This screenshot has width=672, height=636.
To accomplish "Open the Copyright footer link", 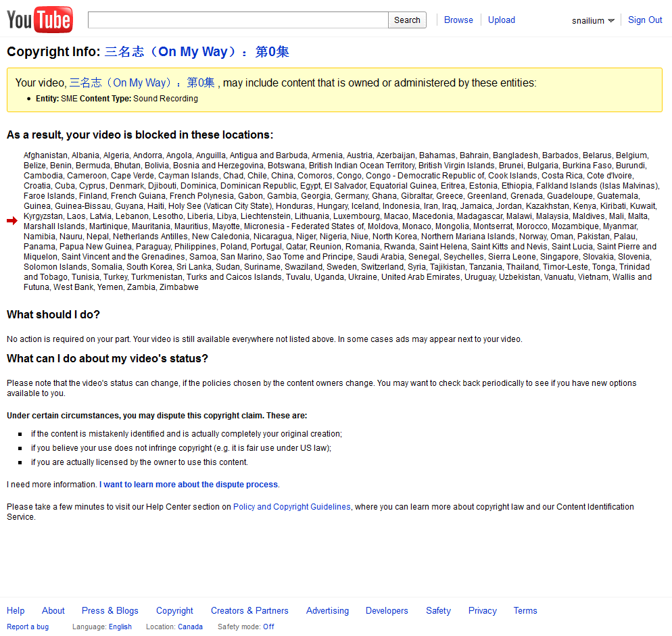I will coord(174,610).
